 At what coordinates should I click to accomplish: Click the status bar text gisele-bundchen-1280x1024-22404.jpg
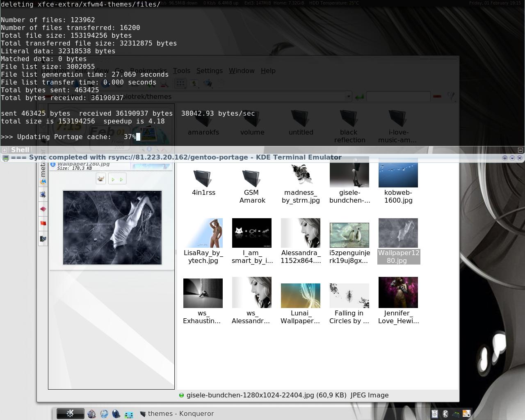pyautogui.click(x=250, y=395)
